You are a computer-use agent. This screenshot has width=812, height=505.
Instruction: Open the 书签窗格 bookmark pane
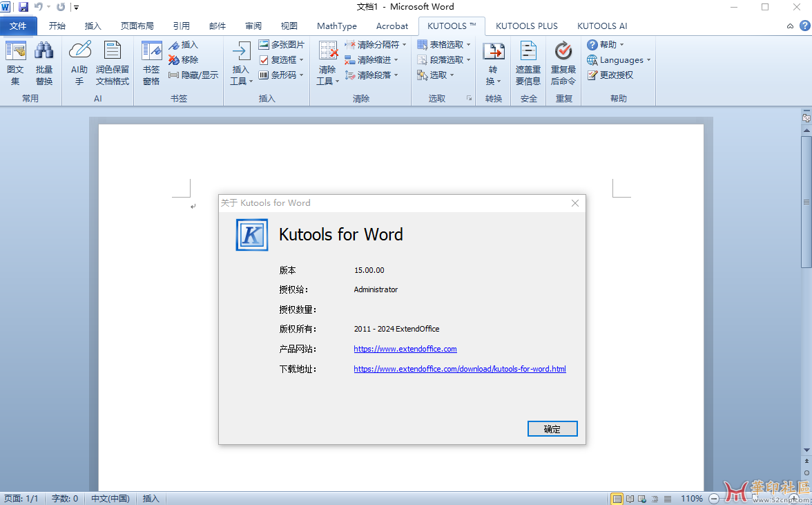151,63
